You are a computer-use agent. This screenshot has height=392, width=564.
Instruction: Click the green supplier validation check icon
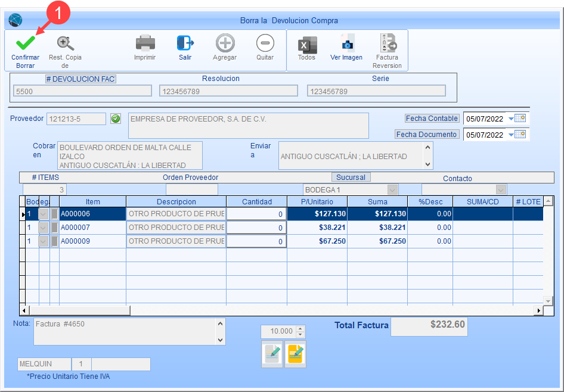tap(116, 119)
